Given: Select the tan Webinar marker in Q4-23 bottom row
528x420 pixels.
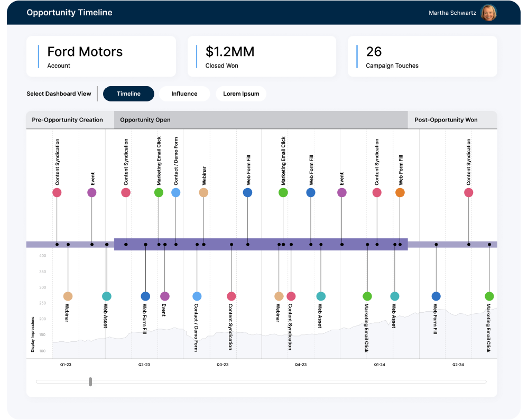Looking at the screenshot, I should [279, 296].
